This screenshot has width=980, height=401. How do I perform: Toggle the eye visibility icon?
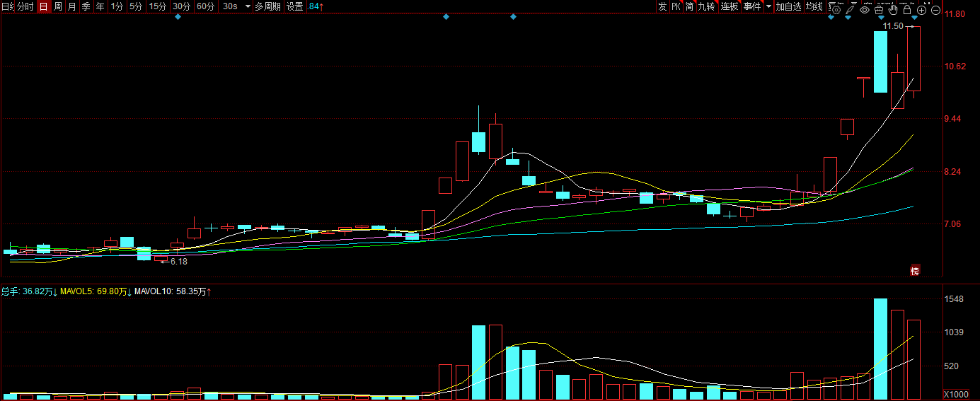click(865, 10)
